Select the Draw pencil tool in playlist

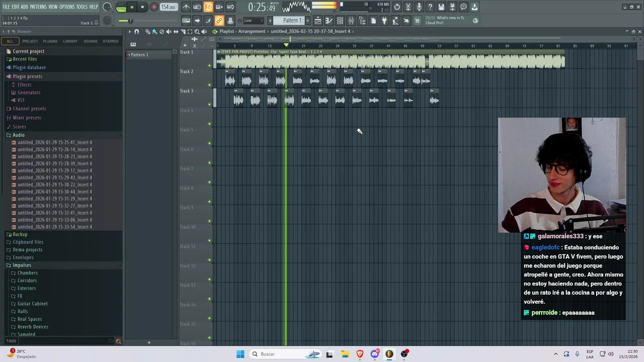point(147,31)
